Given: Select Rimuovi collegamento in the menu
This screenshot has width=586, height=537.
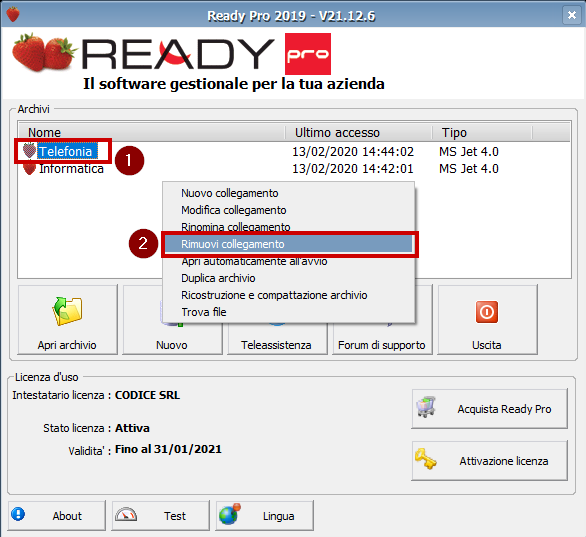Looking at the screenshot, I should [x=289, y=244].
